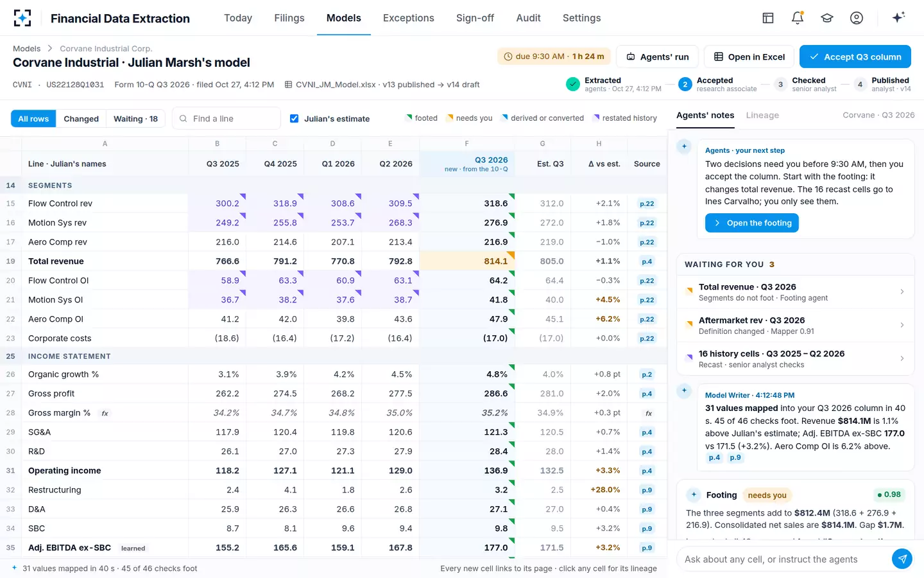Screen dimensions: 924x578
Task: Click the learned tag on Adj. EBITDA row
Action: (133, 548)
